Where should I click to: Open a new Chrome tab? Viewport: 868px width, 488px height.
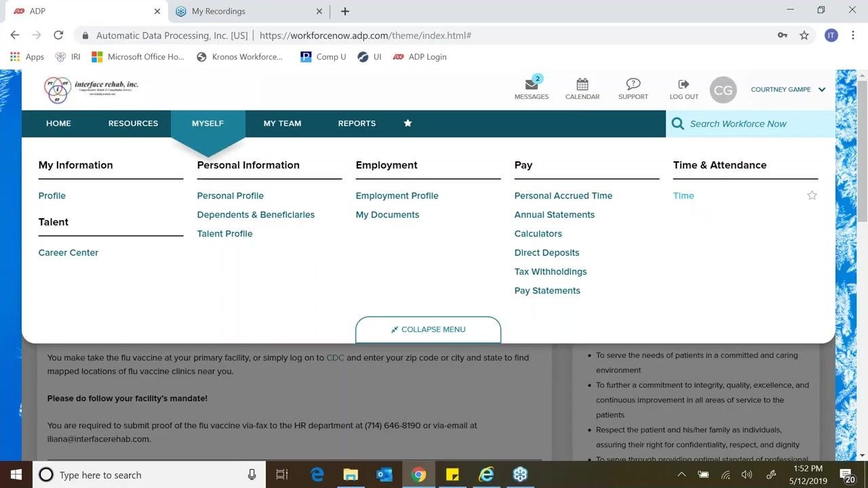345,11
